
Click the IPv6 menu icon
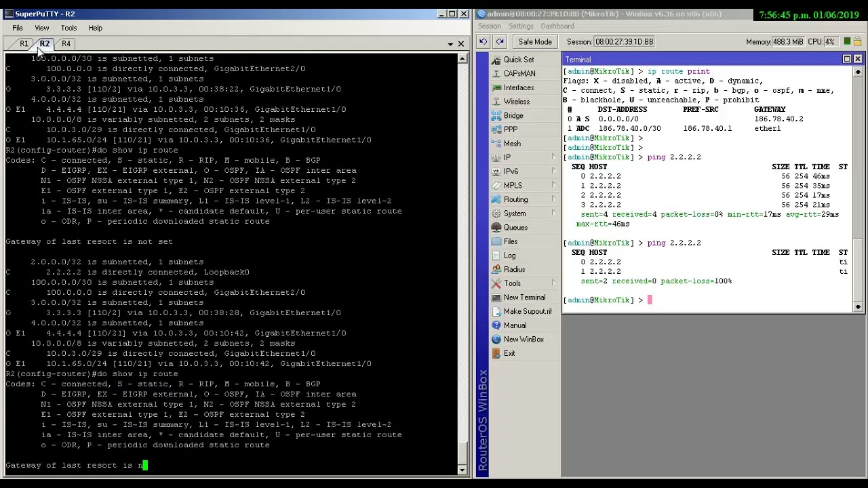point(496,171)
